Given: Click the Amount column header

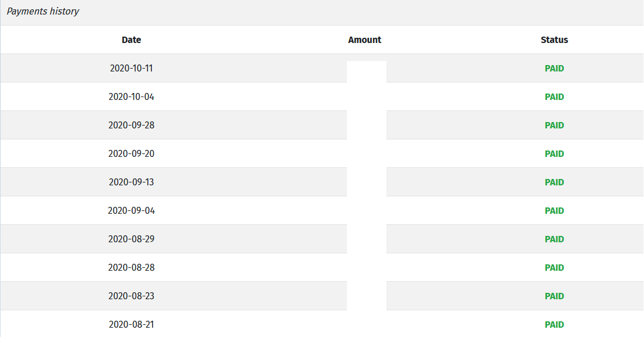Looking at the screenshot, I should coord(364,40).
